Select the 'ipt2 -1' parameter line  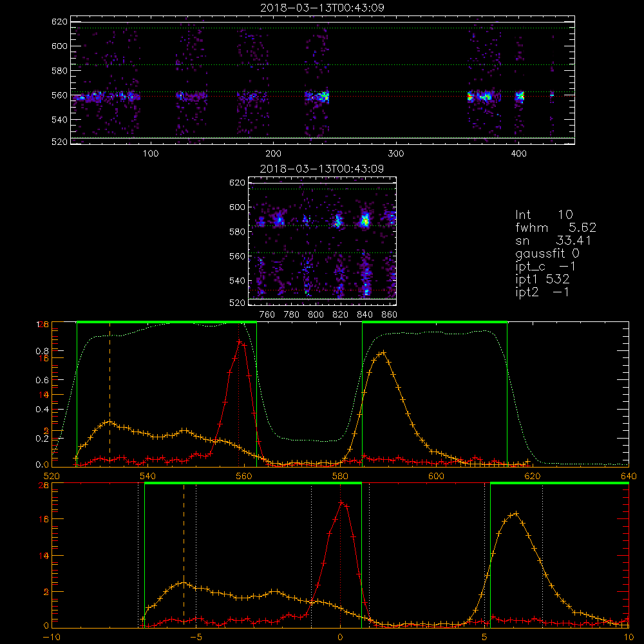pyautogui.click(x=542, y=292)
